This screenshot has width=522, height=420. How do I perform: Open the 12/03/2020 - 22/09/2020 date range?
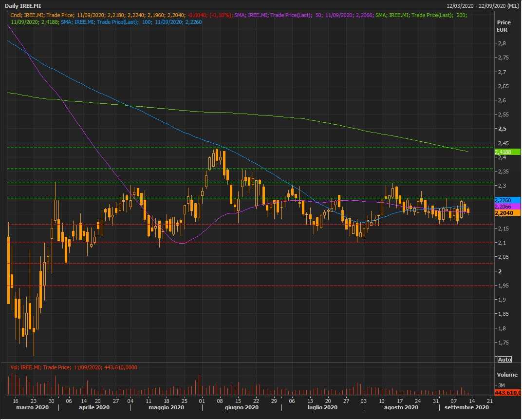[x=482, y=6]
